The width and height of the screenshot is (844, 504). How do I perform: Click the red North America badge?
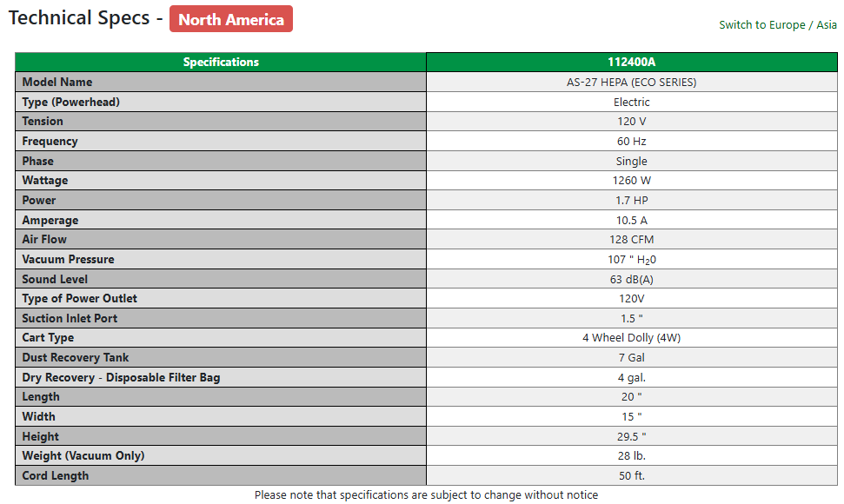click(x=230, y=19)
